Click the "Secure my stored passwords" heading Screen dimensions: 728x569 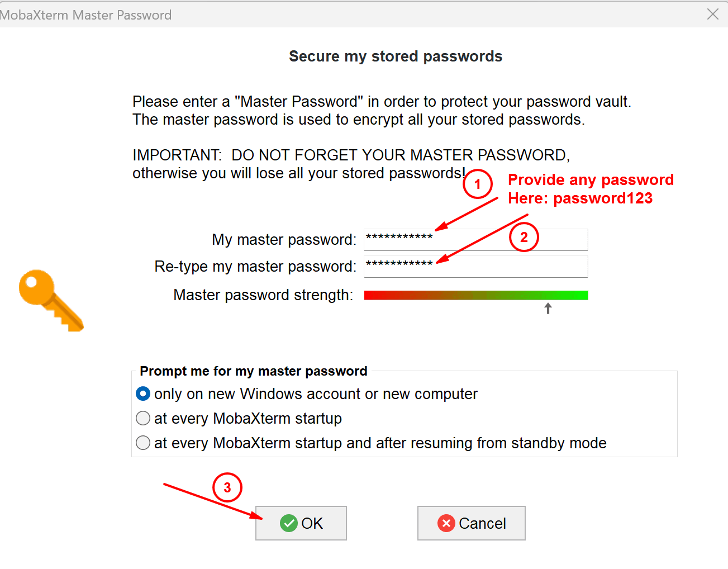coord(396,56)
